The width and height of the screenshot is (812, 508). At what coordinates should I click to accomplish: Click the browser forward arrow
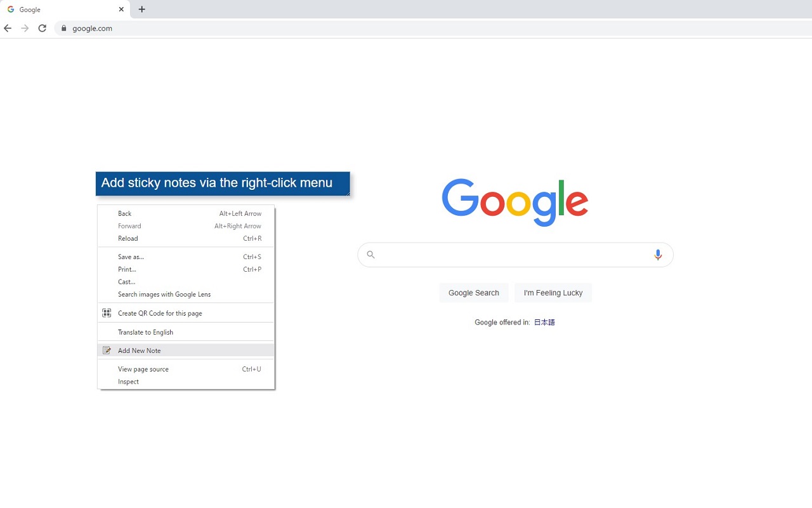pos(25,28)
